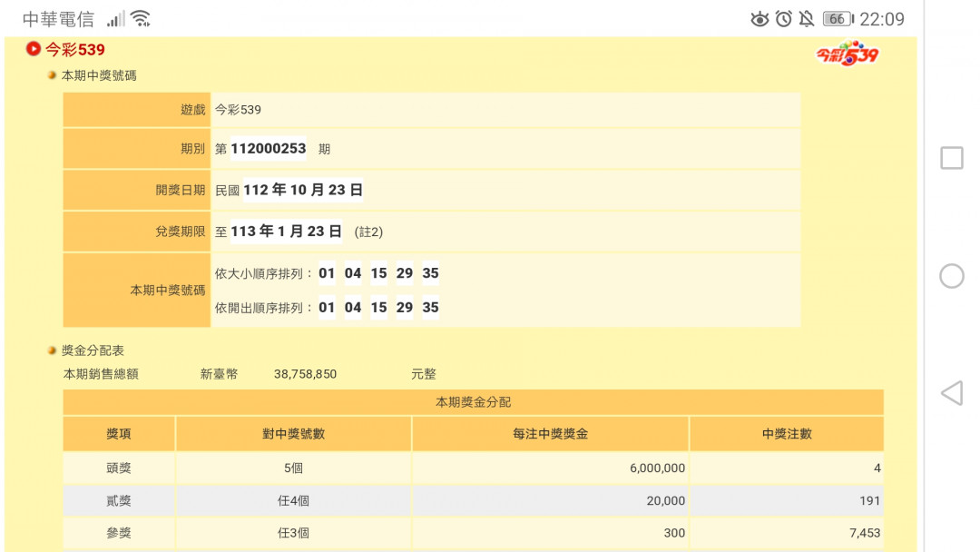Click the 元整 text after the total
This screenshot has height=552, width=980.
coord(424,374)
